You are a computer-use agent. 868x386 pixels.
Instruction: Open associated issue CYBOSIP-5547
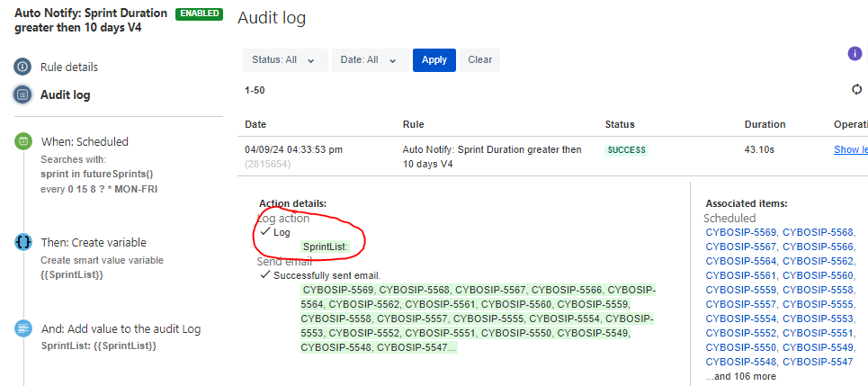(x=819, y=362)
